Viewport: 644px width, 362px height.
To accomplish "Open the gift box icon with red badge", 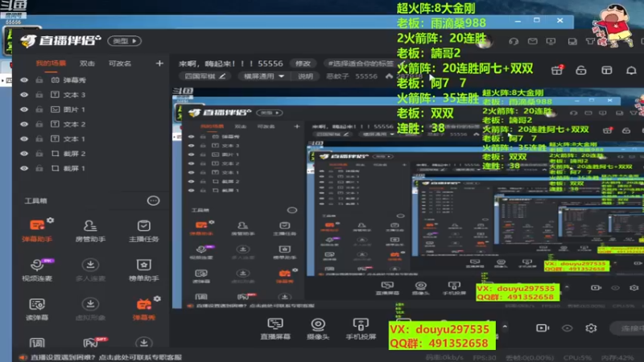I will (x=557, y=70).
